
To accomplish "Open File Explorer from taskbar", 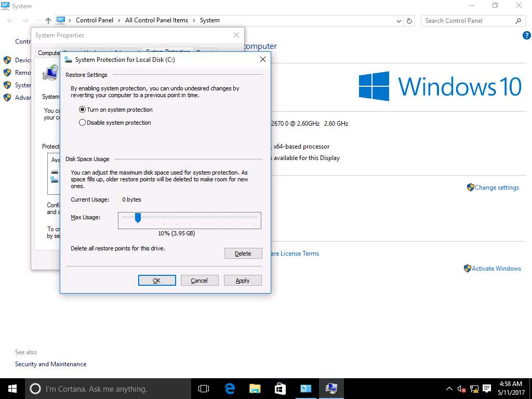I will point(255,389).
